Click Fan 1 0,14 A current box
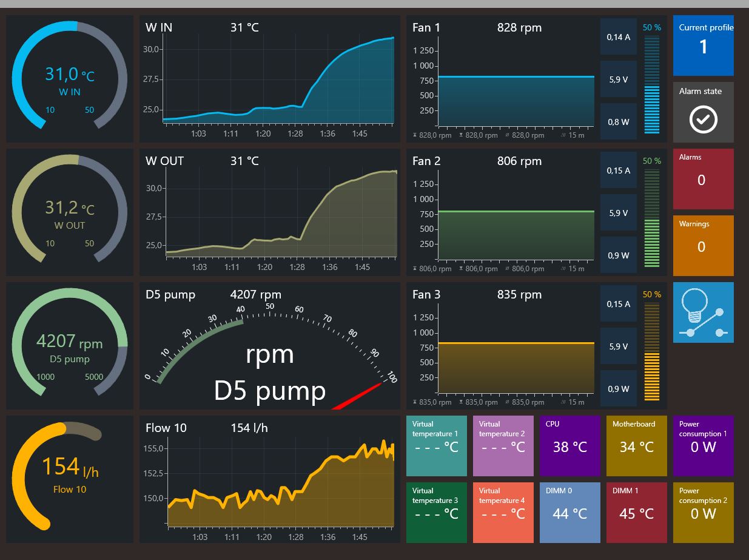Screen dimensions: 749x560 619,36
